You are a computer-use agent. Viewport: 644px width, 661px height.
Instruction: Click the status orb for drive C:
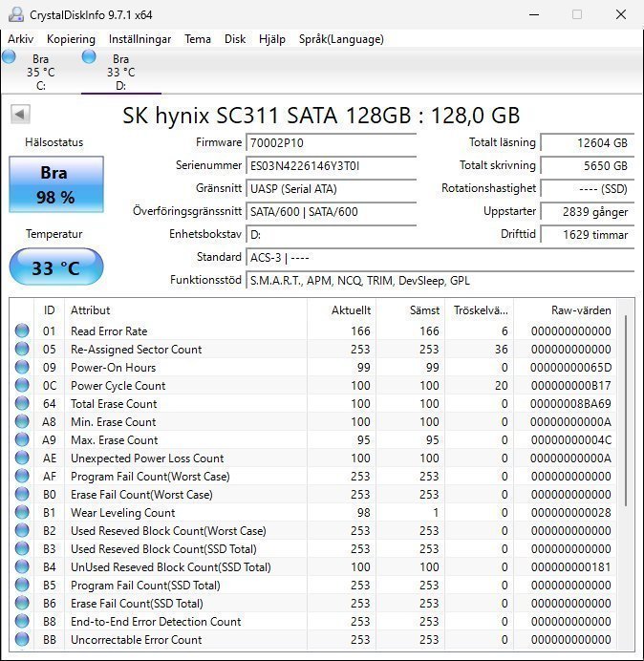[10, 56]
